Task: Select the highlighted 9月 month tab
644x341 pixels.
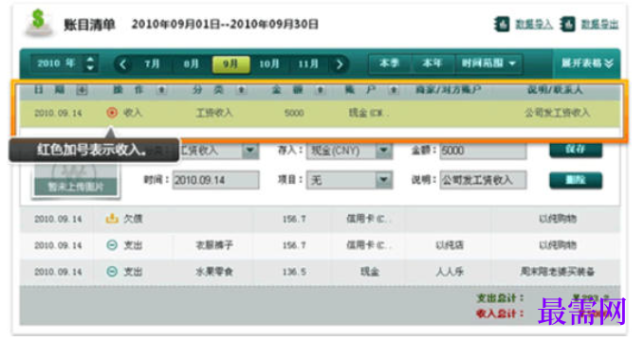Action: (x=230, y=64)
